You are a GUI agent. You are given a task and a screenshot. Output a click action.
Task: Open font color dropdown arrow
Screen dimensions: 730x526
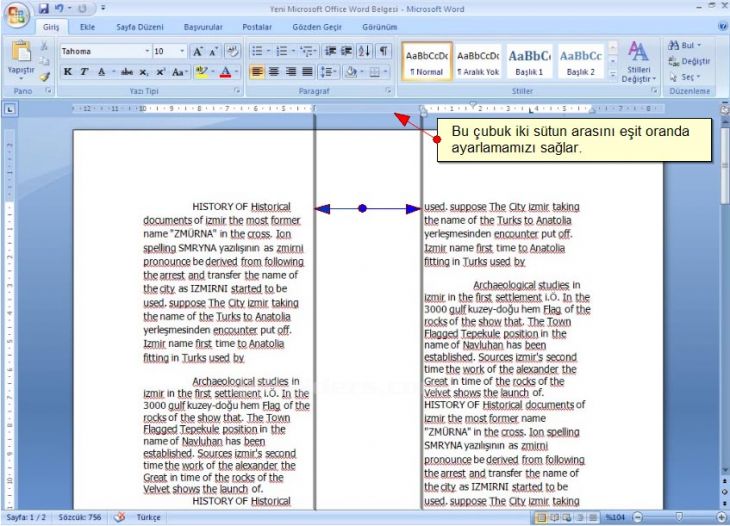point(237,72)
